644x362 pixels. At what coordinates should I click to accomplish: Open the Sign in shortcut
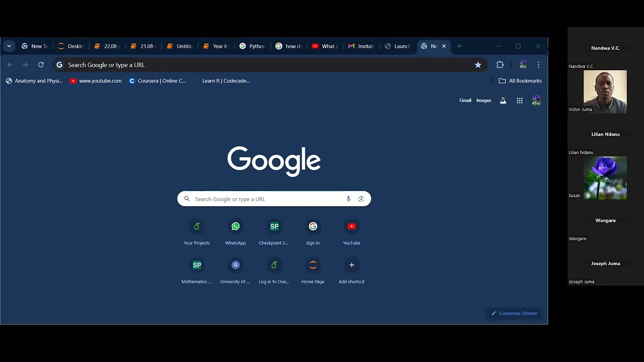click(313, 233)
